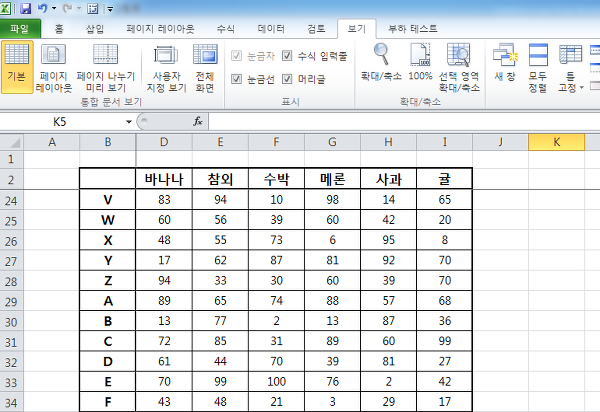Select row 34 header
Viewport: 600px width, 412px height.
[11, 402]
